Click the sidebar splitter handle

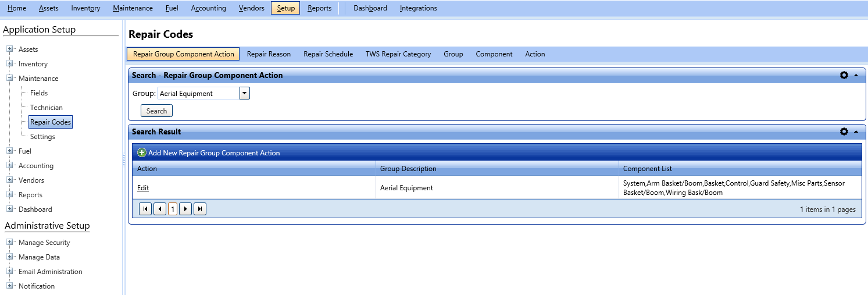tap(124, 160)
